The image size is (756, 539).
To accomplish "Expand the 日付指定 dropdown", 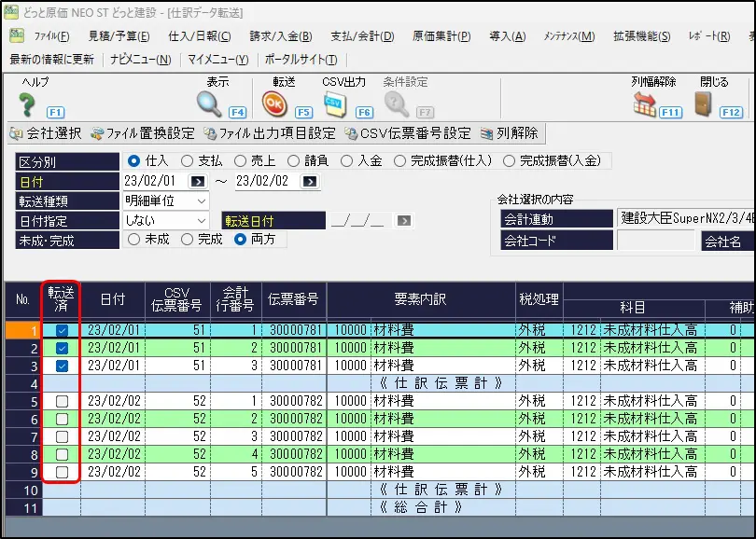I will click(x=202, y=220).
